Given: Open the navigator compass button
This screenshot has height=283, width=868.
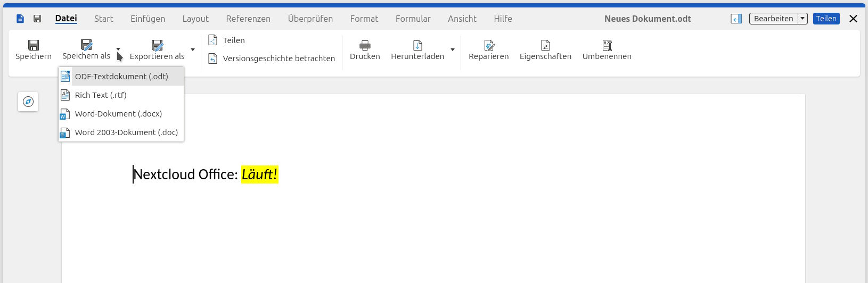Looking at the screenshot, I should tap(28, 102).
